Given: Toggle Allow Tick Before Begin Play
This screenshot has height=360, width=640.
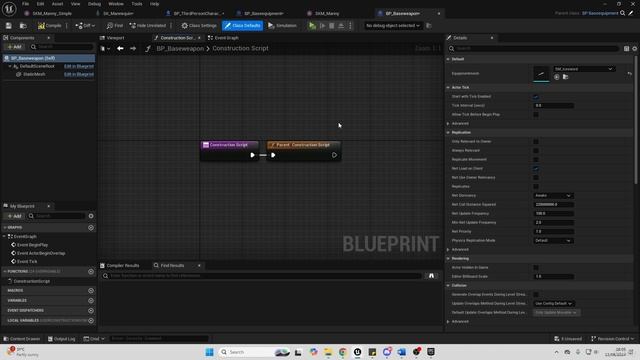Looking at the screenshot, I should tap(536, 115).
